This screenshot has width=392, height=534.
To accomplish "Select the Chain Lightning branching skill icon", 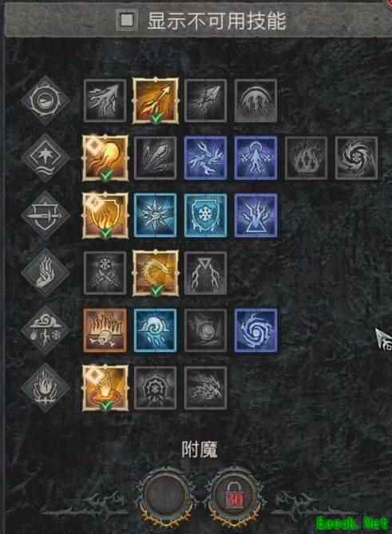I will tap(205, 158).
